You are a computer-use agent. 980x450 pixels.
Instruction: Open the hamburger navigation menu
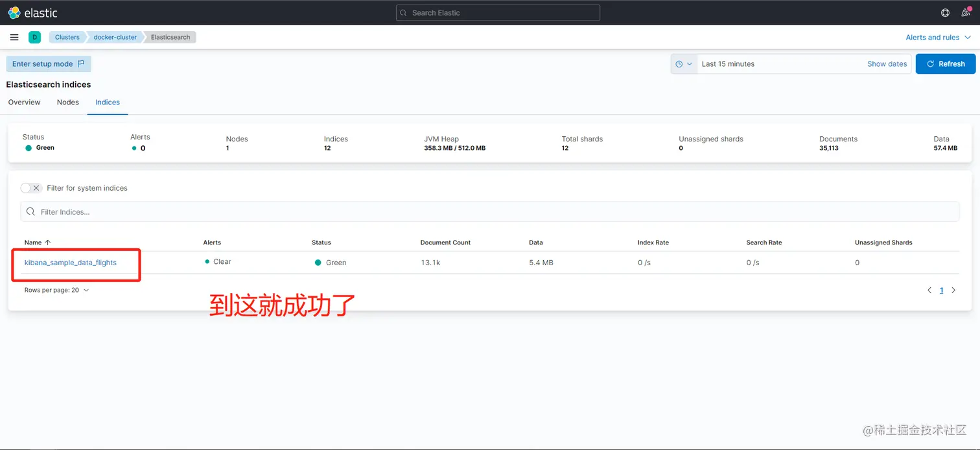point(14,38)
